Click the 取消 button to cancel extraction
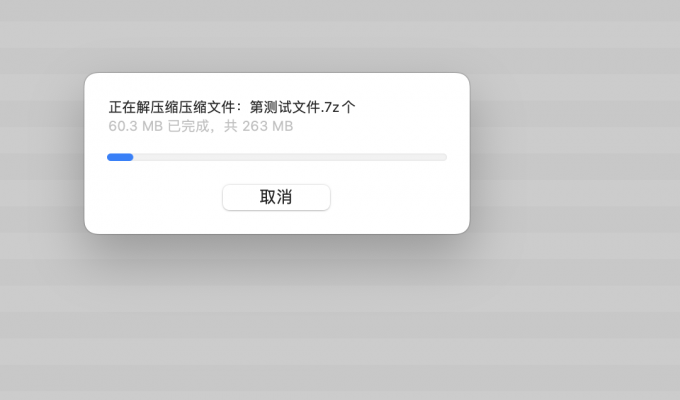680x400 pixels. pos(276,197)
